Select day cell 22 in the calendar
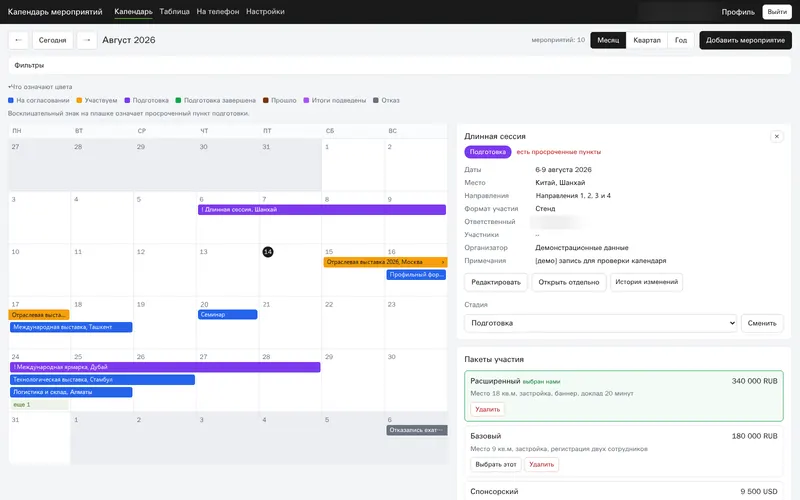800x500 pixels. (353, 322)
